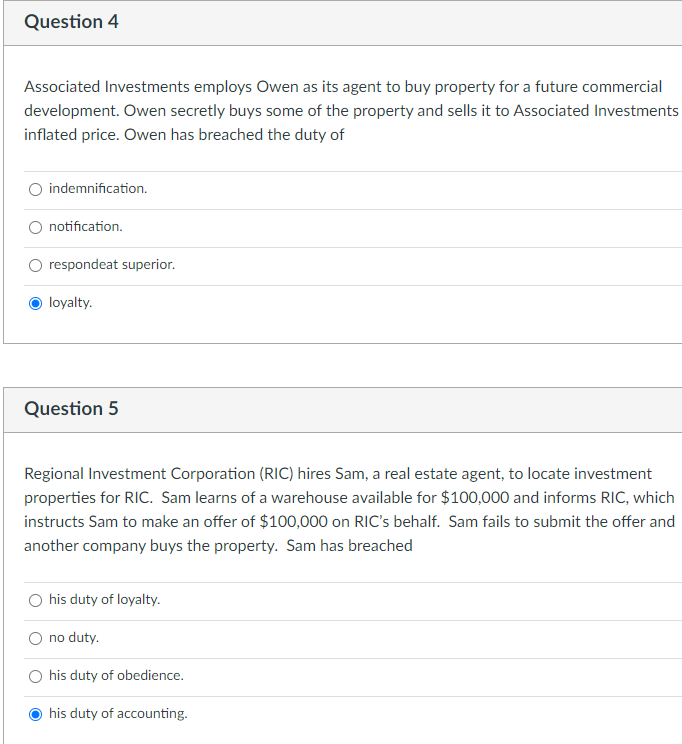The height and width of the screenshot is (744, 682).
Task: Click the 'indemnification.' answer label text
Action: coord(98,189)
